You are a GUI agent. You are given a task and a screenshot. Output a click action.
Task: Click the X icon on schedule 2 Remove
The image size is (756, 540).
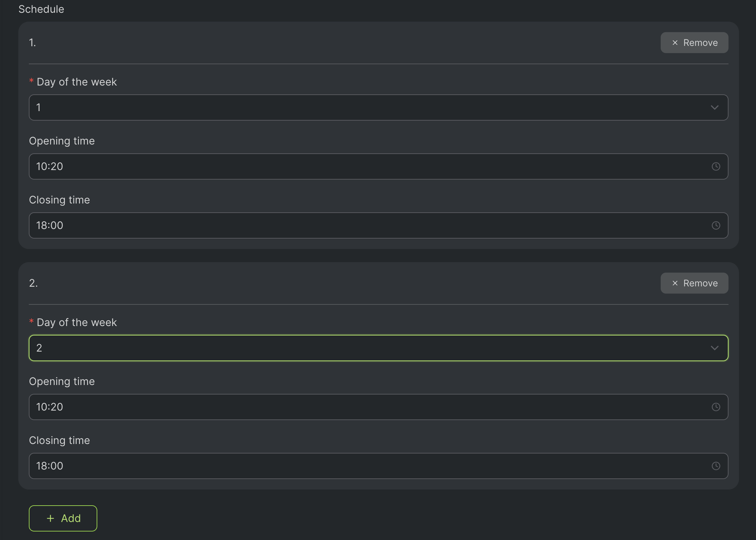675,283
